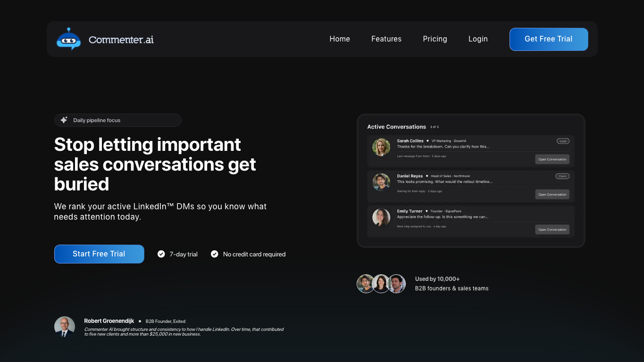Click the name Daniel Reyes
Viewport: 644px width, 362px height.
(410, 176)
